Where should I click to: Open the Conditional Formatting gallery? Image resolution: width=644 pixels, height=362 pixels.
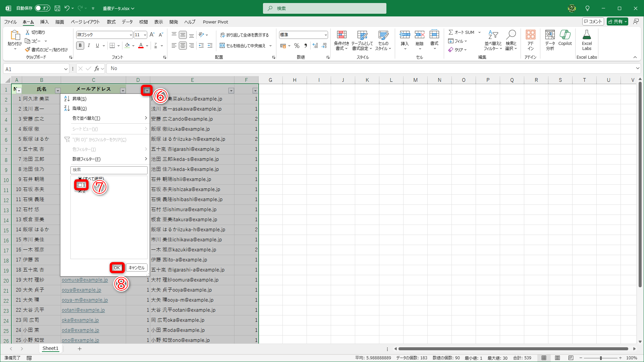(342, 40)
